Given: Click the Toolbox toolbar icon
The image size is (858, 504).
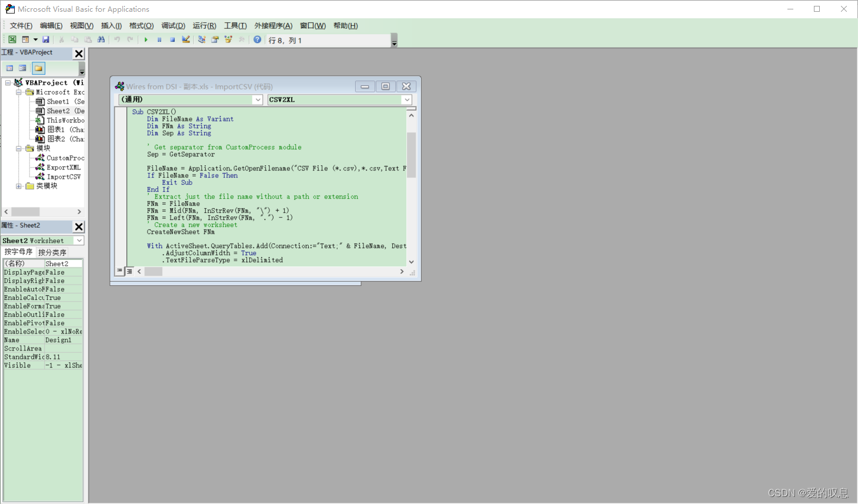Looking at the screenshot, I should tap(241, 39).
